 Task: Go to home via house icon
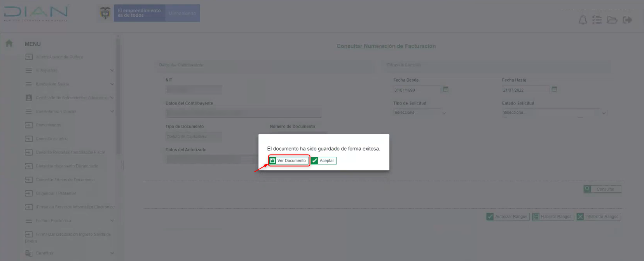point(9,43)
